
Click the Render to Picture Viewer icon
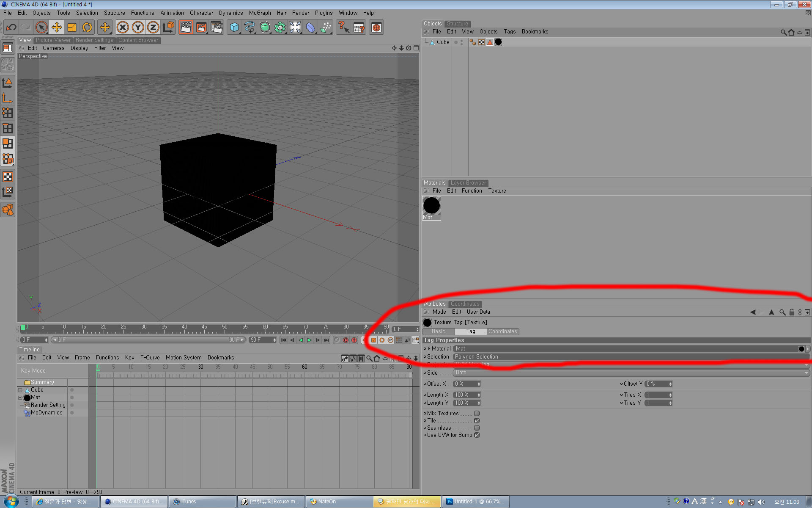pos(200,27)
